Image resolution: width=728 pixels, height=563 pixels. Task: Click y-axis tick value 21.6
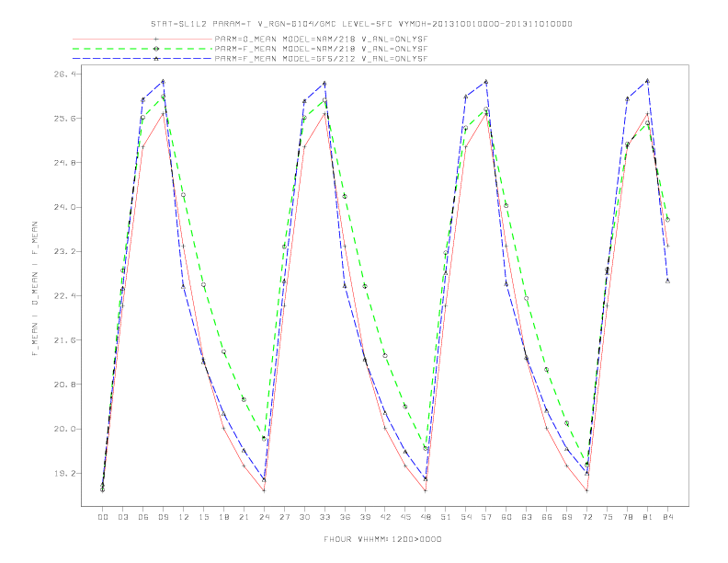pyautogui.click(x=64, y=340)
